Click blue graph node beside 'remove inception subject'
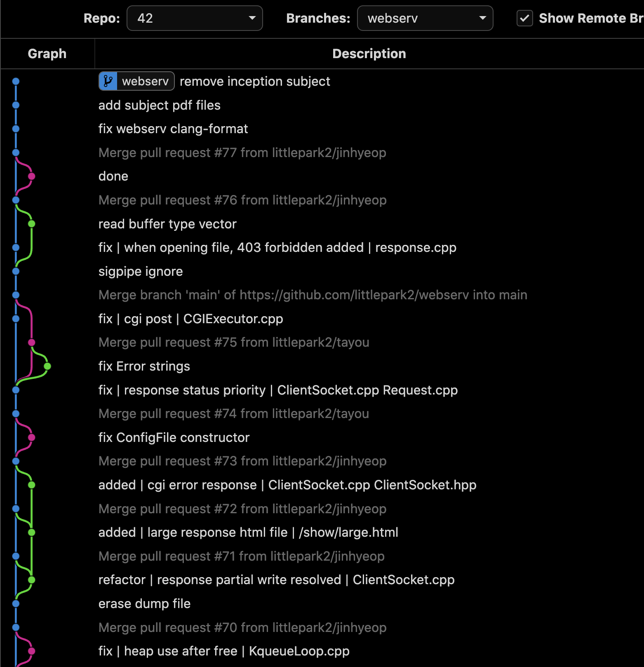The height and width of the screenshot is (667, 644). click(16, 81)
